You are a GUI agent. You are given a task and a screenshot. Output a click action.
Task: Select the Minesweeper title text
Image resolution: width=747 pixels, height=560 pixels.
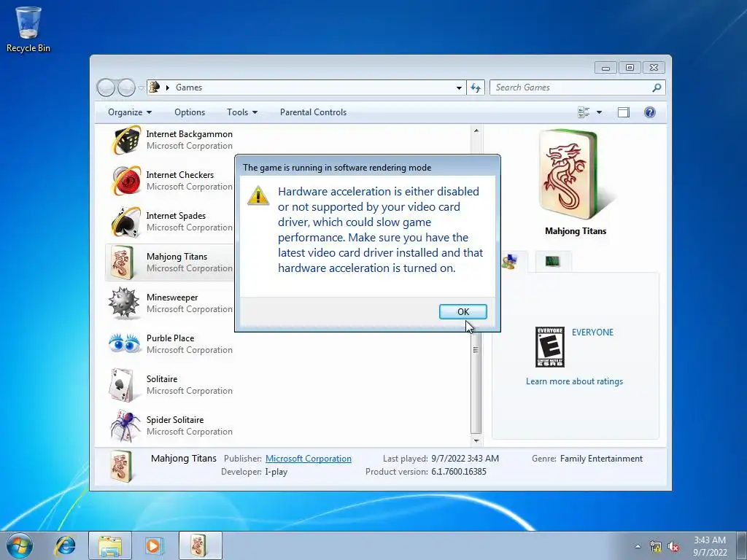(172, 297)
